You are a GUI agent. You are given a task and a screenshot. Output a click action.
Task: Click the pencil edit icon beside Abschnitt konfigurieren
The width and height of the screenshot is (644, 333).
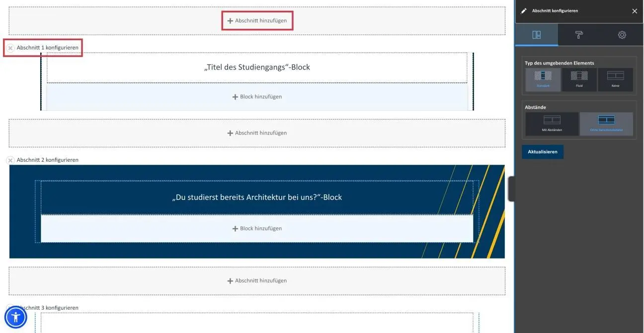click(x=524, y=10)
